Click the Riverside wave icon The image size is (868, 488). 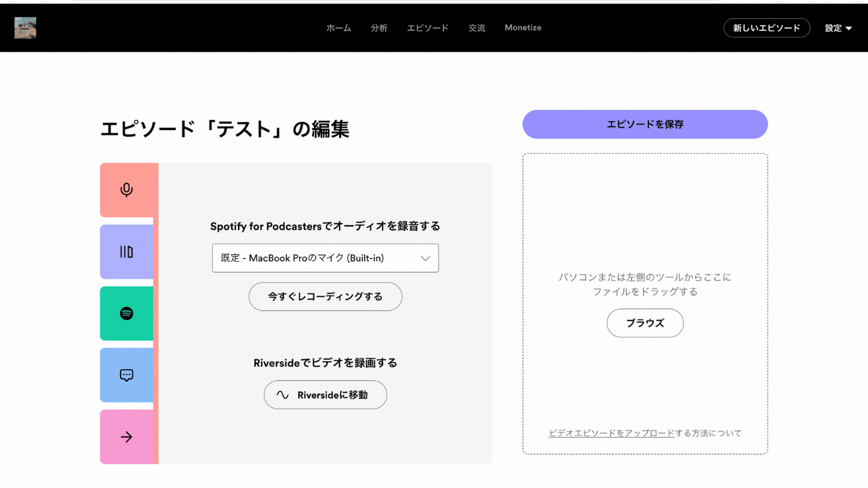point(282,395)
